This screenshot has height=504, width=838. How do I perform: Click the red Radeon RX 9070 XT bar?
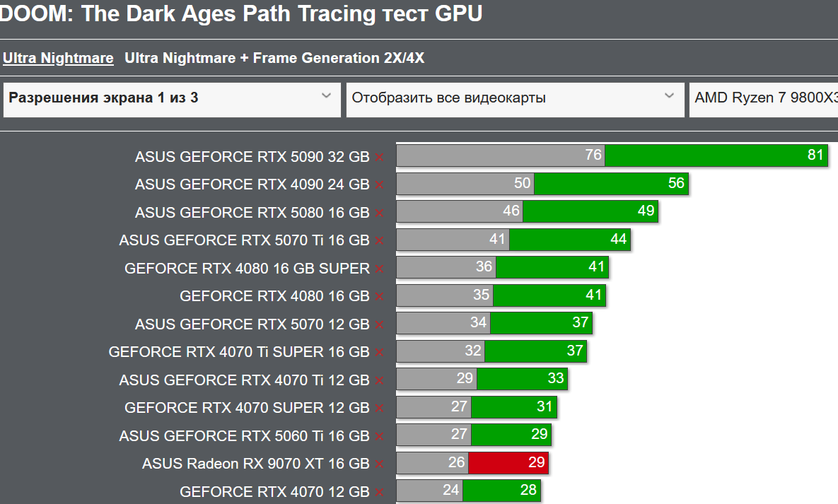(508, 463)
